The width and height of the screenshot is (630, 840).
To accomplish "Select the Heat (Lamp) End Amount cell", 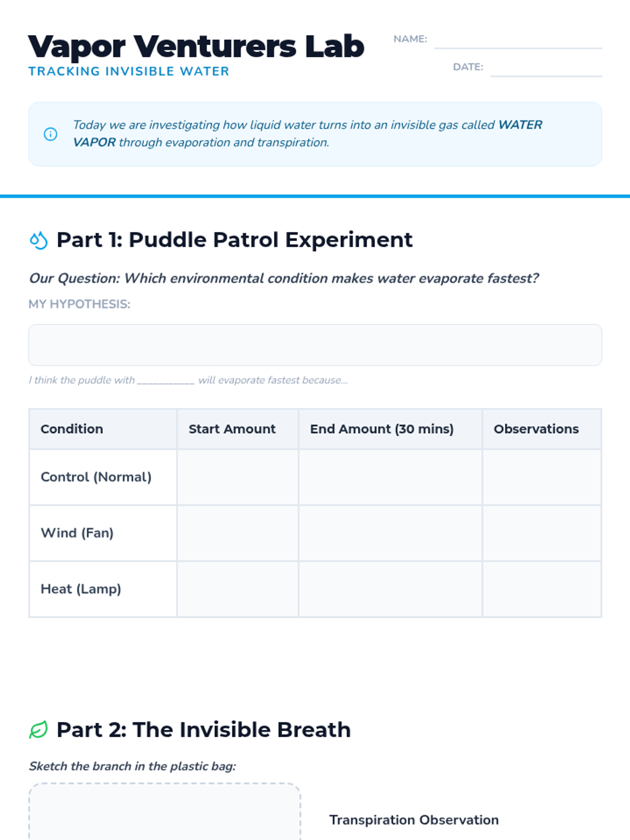I will coord(391,589).
